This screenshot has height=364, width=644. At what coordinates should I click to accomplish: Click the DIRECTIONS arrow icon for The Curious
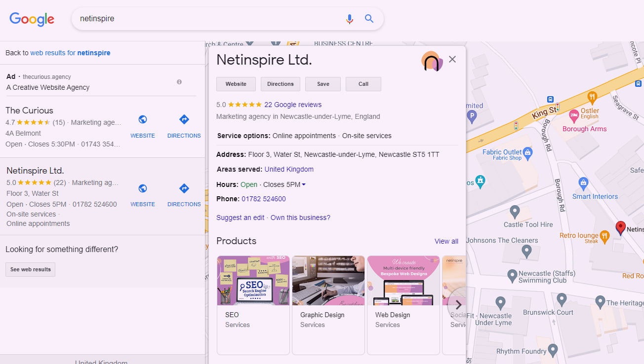pyautogui.click(x=184, y=119)
